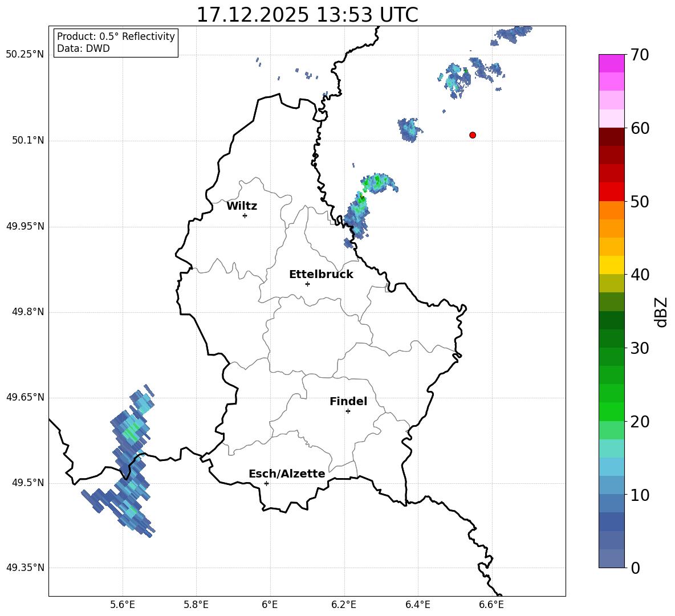675x616 pixels.
Task: Click the red dot marker on map
Action: pyautogui.click(x=473, y=135)
